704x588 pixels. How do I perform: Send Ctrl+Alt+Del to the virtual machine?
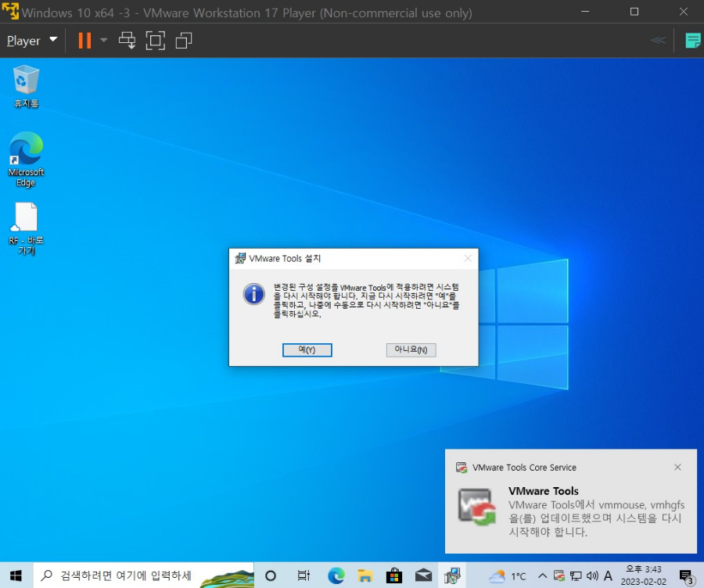(x=127, y=41)
